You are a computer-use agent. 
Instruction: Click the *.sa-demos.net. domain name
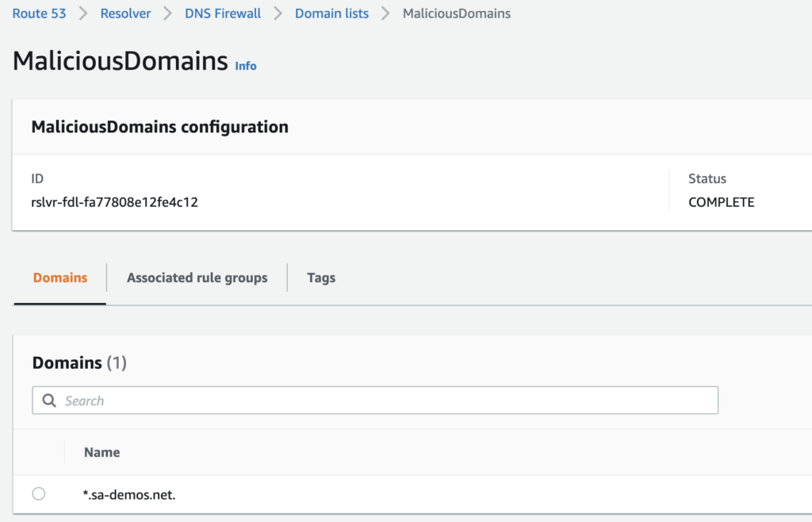129,494
